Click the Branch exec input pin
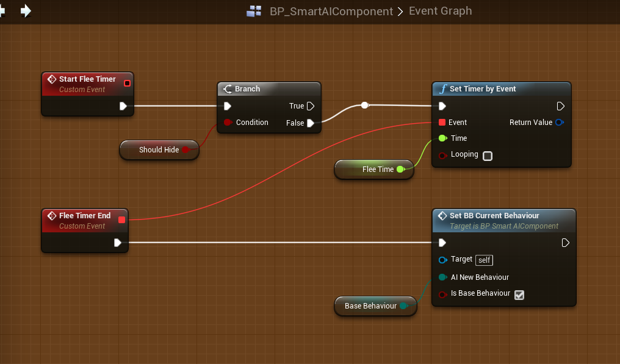 [228, 106]
